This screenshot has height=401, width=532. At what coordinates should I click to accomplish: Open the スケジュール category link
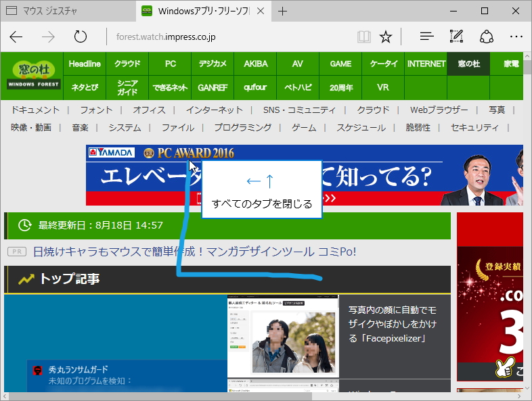pos(361,127)
